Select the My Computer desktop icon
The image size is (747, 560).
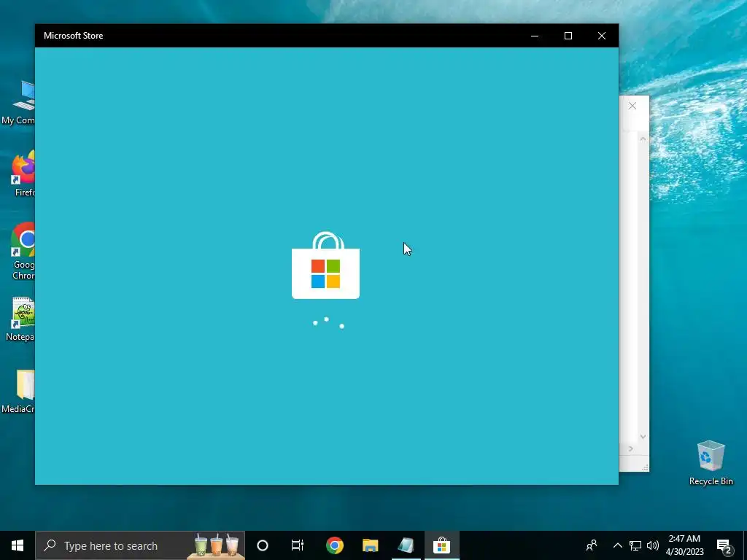click(x=19, y=103)
